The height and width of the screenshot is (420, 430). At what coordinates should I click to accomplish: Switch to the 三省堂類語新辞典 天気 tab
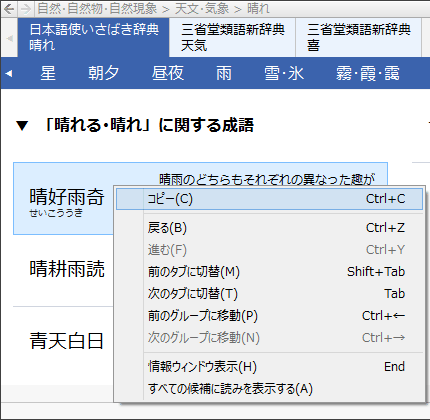(232, 37)
